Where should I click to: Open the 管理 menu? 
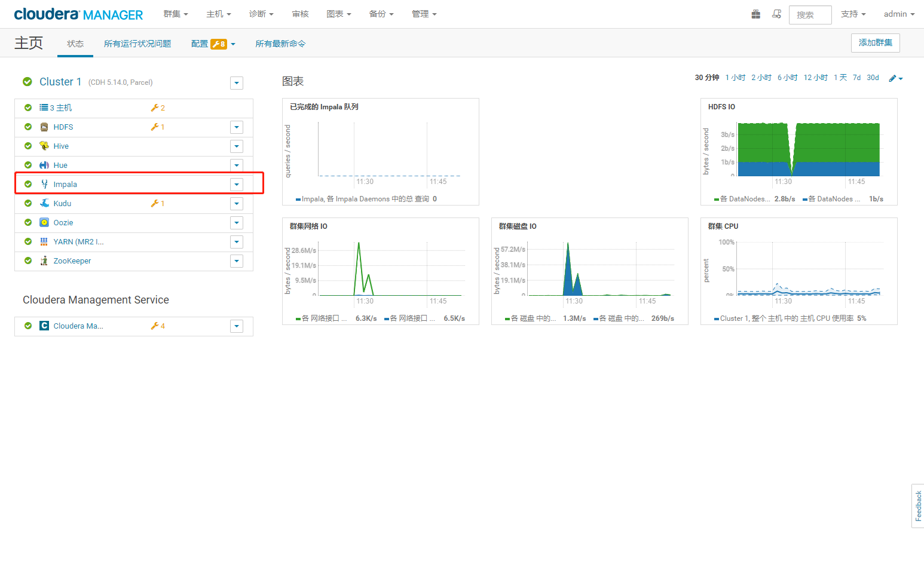click(424, 14)
